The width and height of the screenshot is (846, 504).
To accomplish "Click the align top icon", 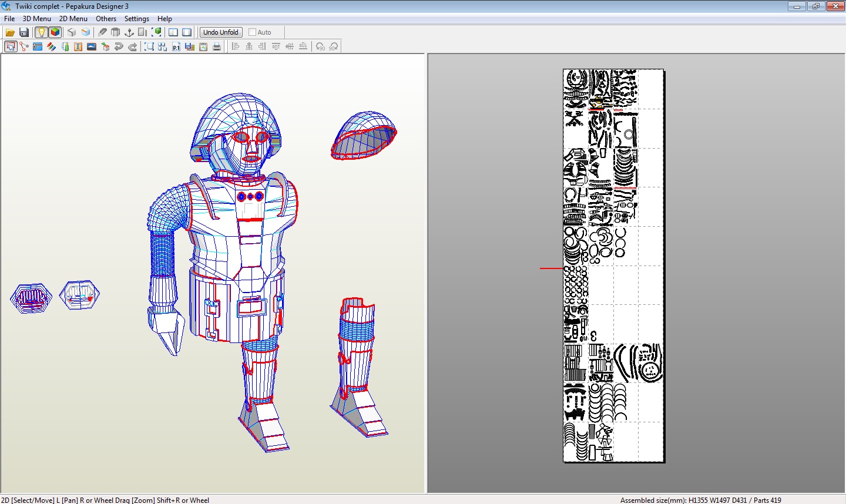I will coord(276,46).
